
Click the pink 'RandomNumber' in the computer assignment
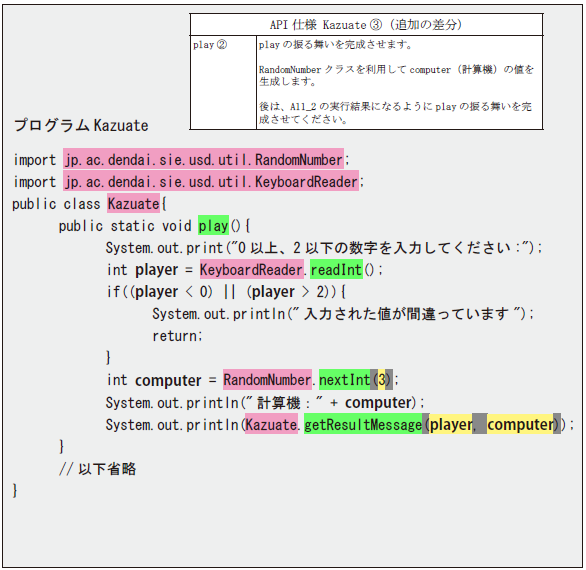(268, 380)
